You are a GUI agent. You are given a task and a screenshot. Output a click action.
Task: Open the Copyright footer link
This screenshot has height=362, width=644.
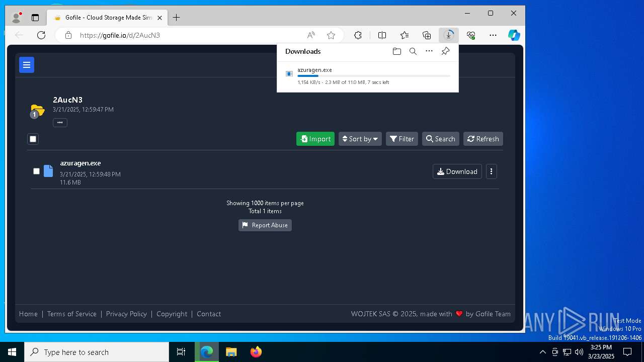coord(172,314)
